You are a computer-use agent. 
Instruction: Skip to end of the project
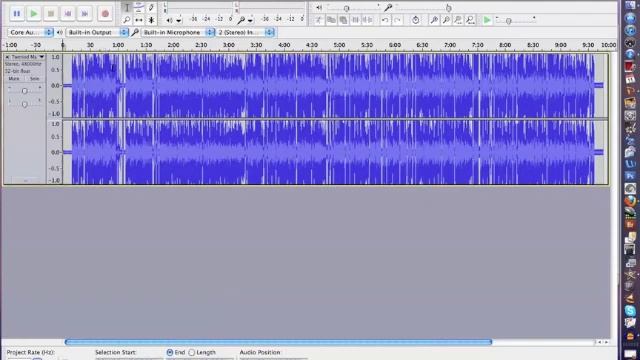[x=85, y=13]
